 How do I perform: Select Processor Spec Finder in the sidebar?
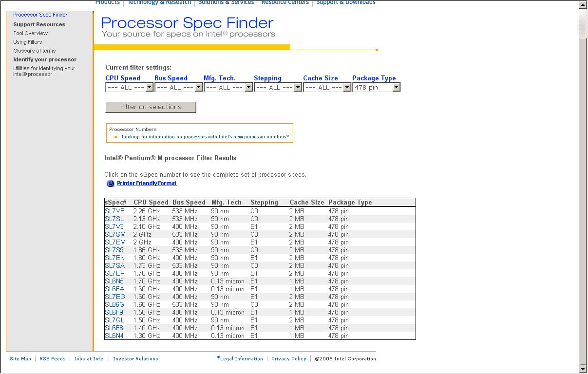click(x=40, y=15)
